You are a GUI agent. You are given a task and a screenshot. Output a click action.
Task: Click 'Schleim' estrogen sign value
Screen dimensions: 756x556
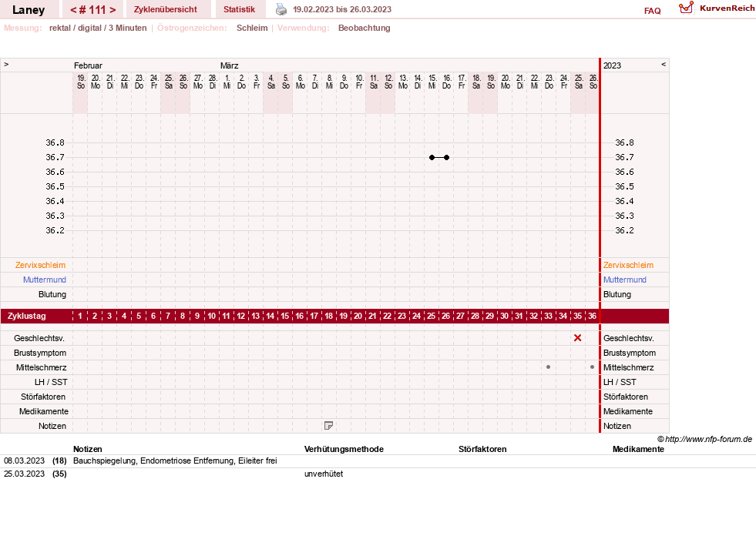coord(252,28)
